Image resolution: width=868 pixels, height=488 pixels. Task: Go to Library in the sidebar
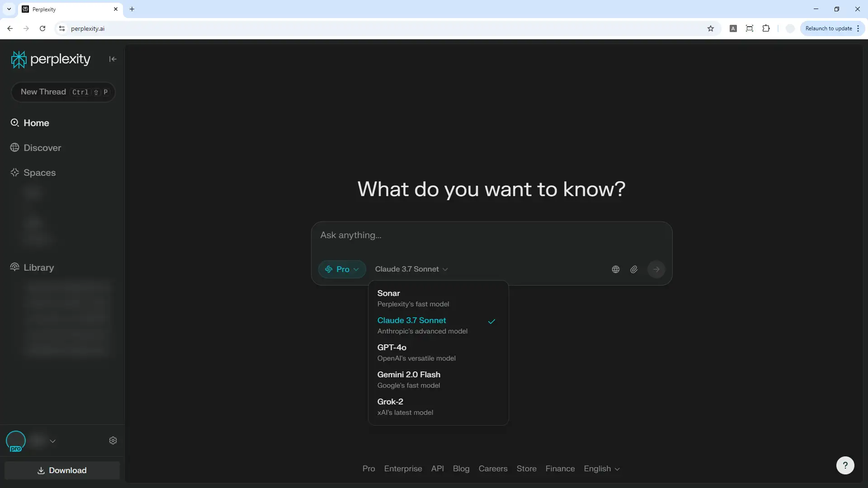(x=38, y=267)
